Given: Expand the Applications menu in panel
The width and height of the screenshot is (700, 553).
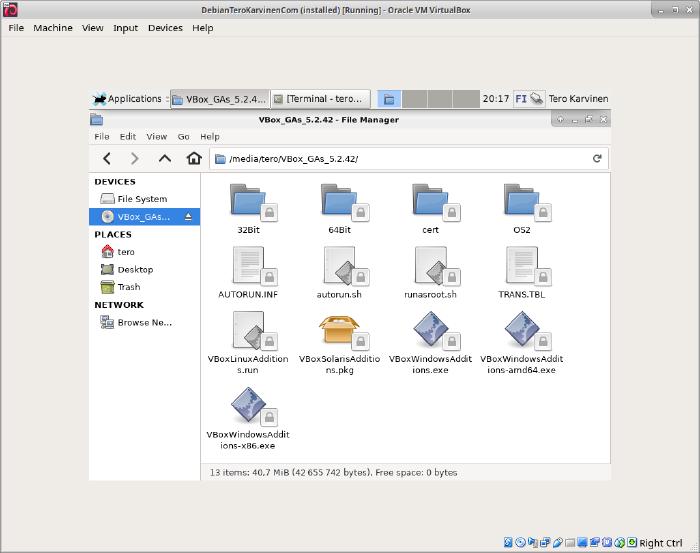Looking at the screenshot, I should [128, 99].
